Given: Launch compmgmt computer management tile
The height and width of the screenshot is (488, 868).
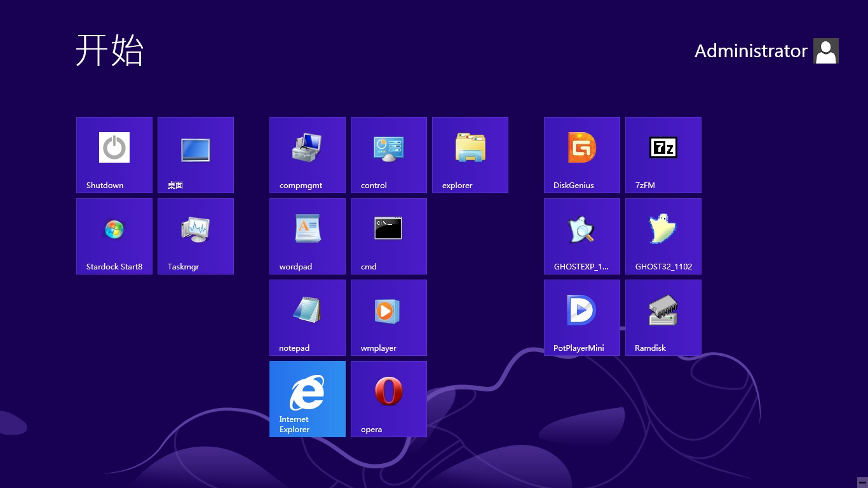Looking at the screenshot, I should pyautogui.click(x=308, y=155).
